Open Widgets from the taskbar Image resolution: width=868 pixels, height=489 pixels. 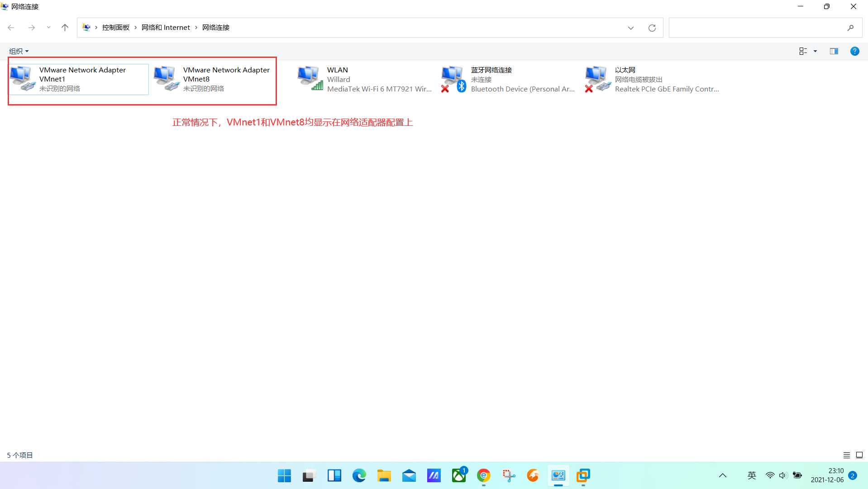[334, 475]
